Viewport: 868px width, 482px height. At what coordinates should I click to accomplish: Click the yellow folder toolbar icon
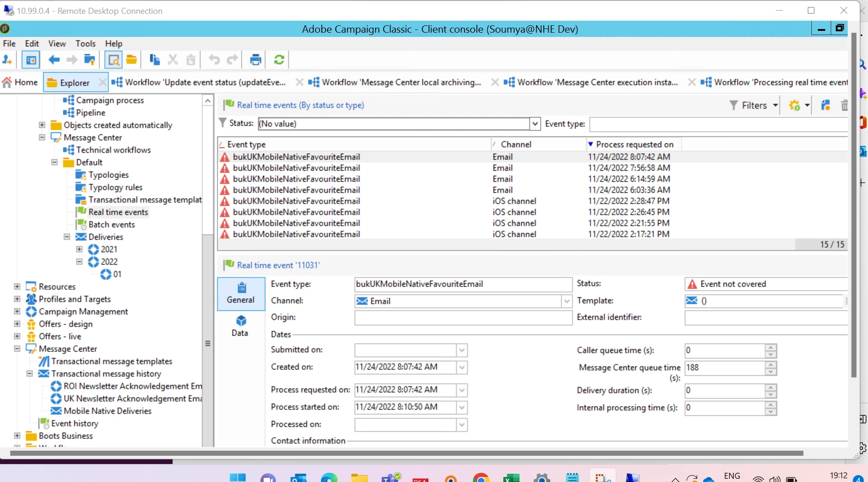click(132, 60)
